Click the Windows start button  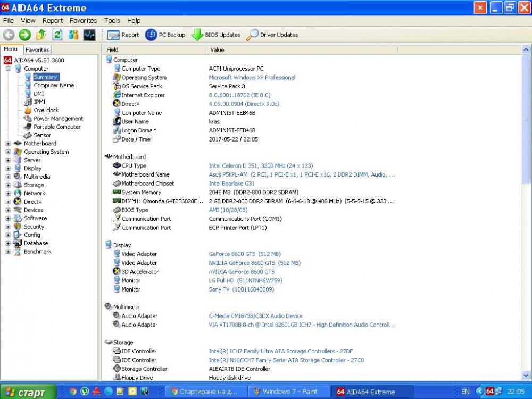28,392
